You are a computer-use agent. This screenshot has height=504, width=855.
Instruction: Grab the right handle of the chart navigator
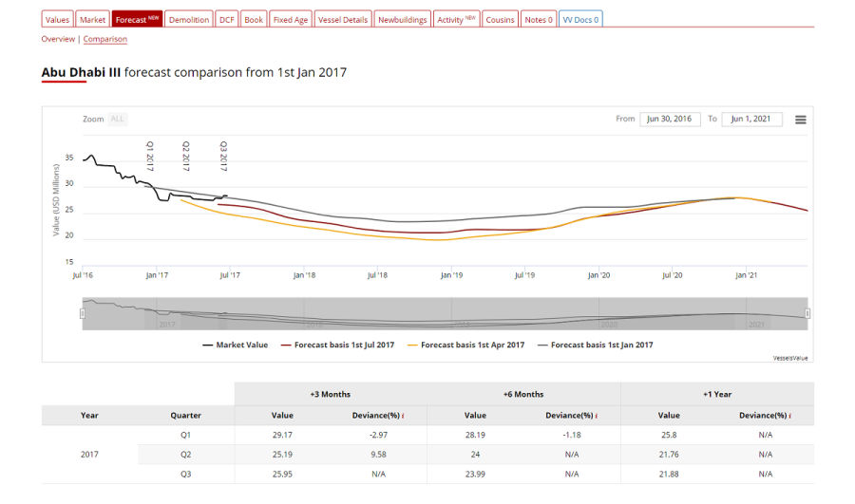pos(807,313)
